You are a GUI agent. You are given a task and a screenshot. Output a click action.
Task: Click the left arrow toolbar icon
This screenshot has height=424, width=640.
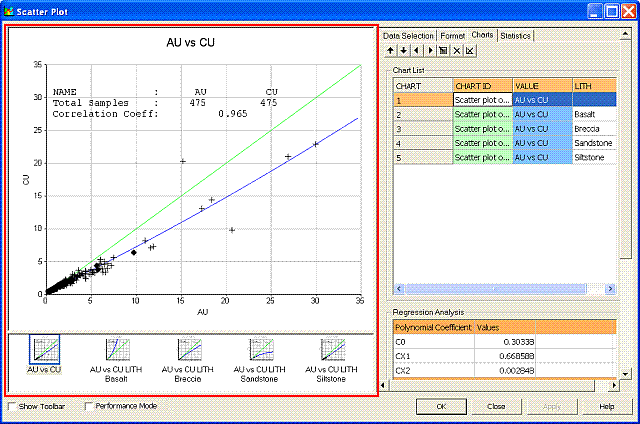tap(416, 50)
